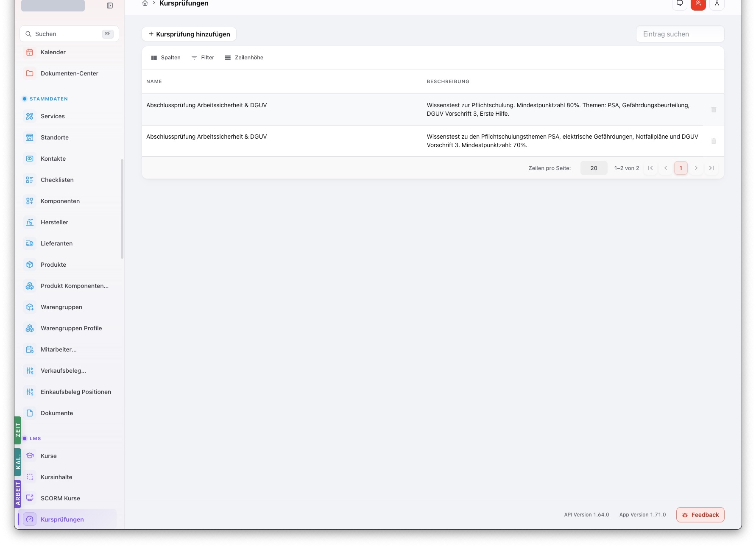Click the 'API Version 1.64.0' text
This screenshot has height=547, width=756.
click(x=586, y=515)
